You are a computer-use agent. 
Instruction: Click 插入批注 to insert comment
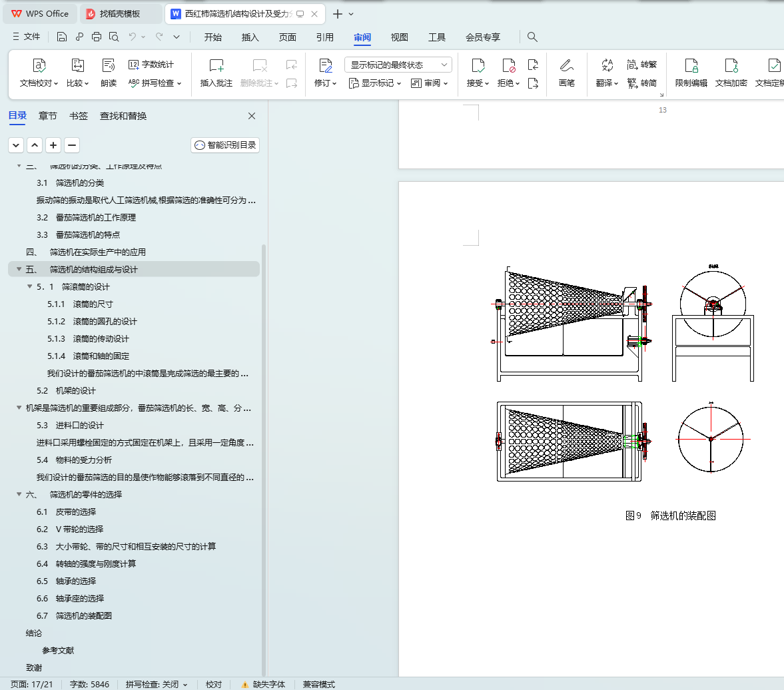point(216,73)
